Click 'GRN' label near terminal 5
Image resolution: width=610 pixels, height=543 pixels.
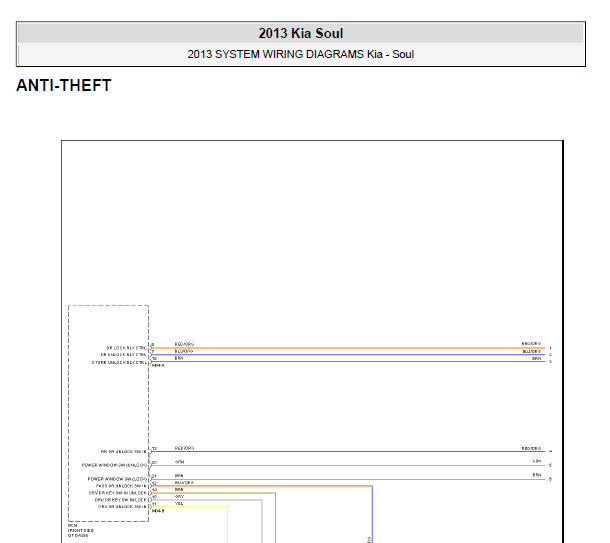coord(536,461)
